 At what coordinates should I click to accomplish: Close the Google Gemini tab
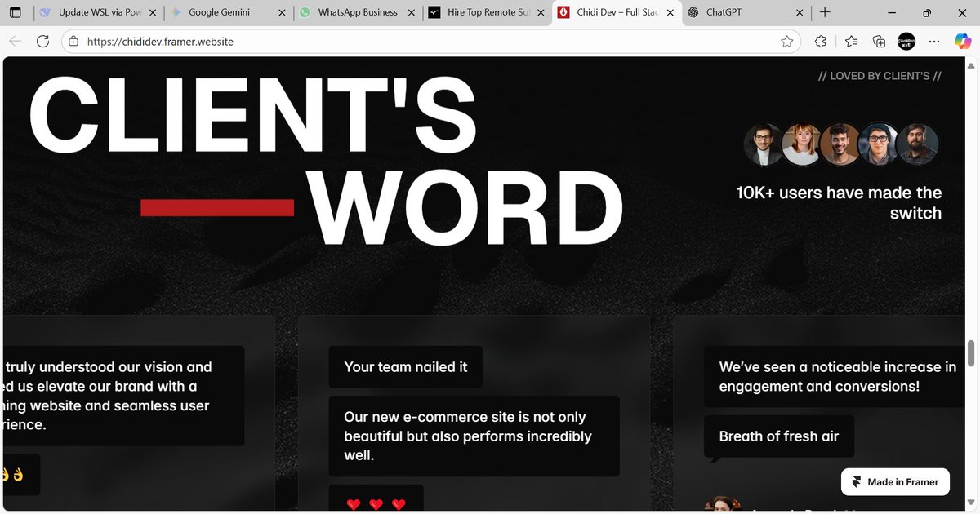point(283,12)
